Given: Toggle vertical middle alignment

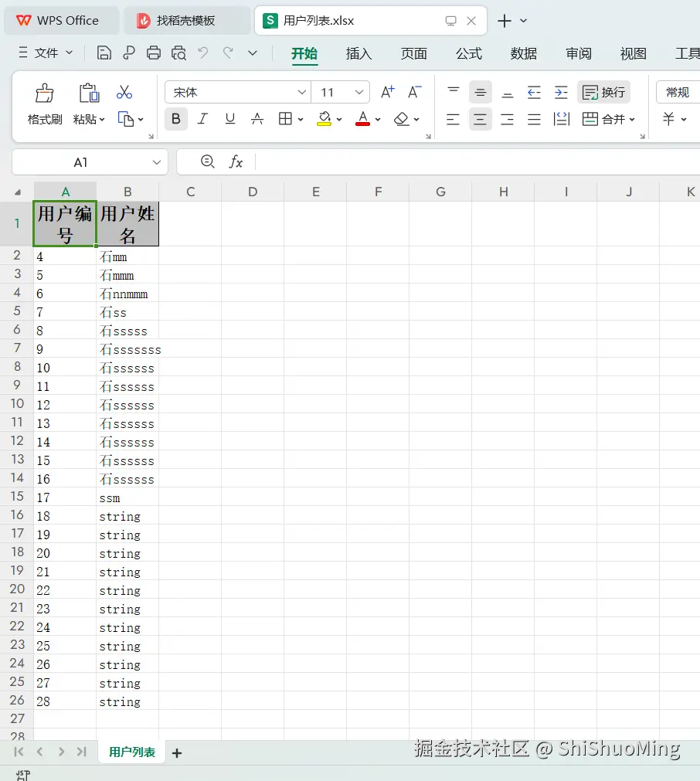Looking at the screenshot, I should tap(481, 92).
